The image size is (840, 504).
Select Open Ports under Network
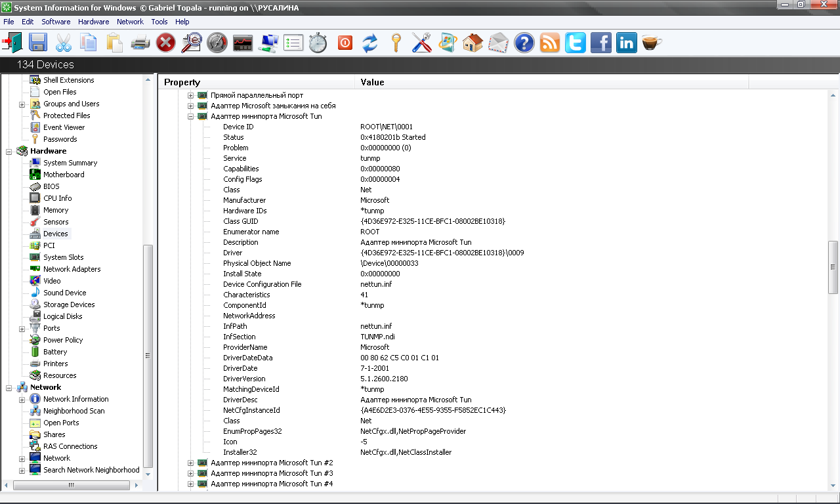click(61, 423)
